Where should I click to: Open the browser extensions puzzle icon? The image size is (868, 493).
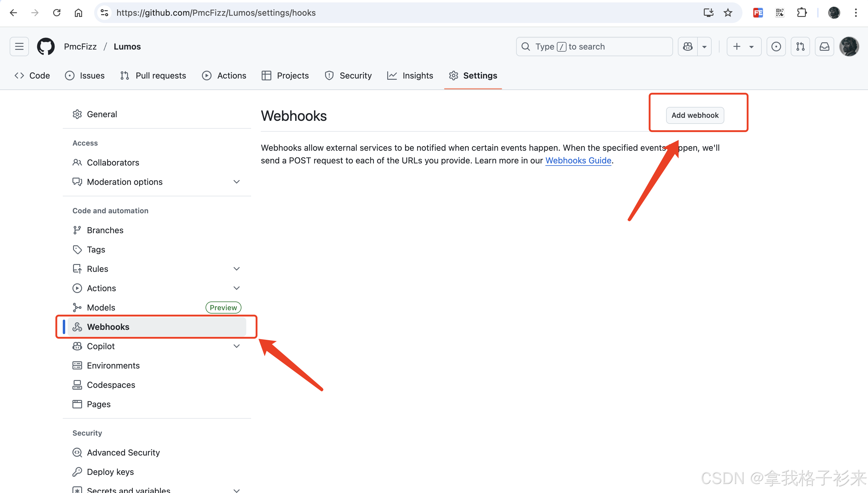[802, 13]
